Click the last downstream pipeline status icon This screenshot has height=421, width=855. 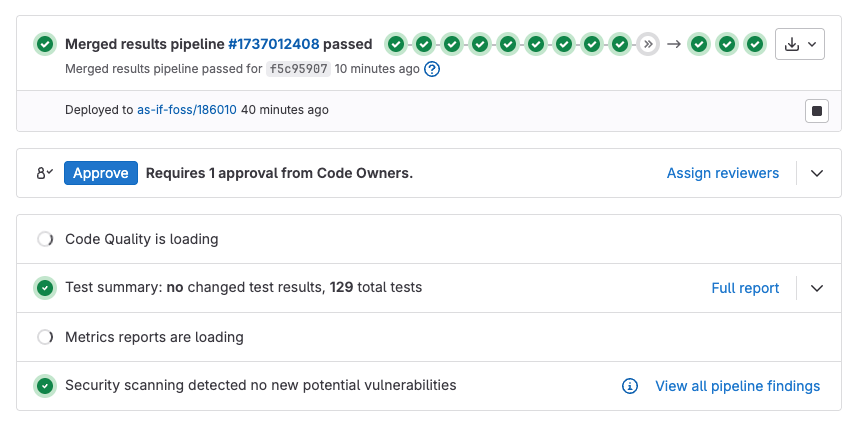click(x=755, y=44)
